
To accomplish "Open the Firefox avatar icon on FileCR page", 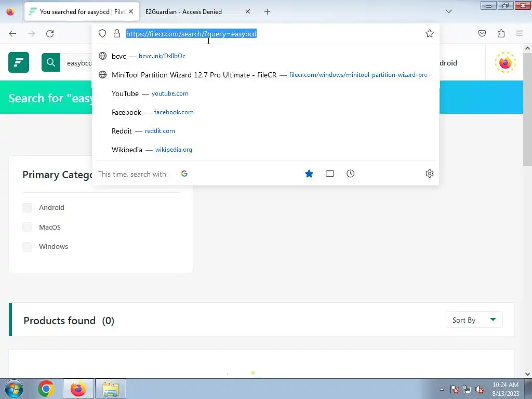I will point(505,62).
